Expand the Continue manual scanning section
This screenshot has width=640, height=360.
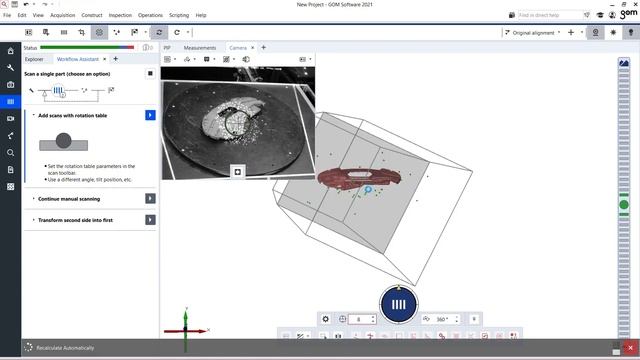tap(33, 198)
